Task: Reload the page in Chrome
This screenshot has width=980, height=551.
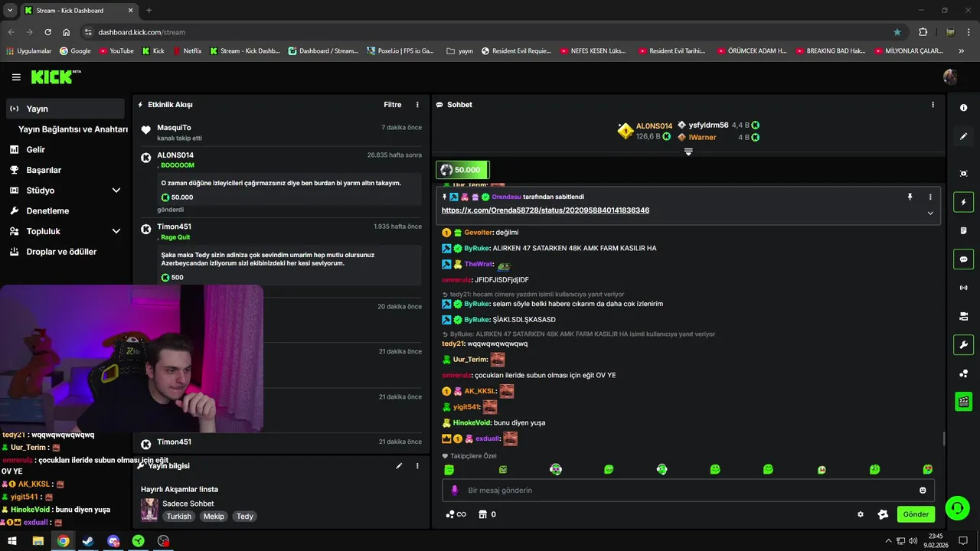Action: [x=47, y=32]
